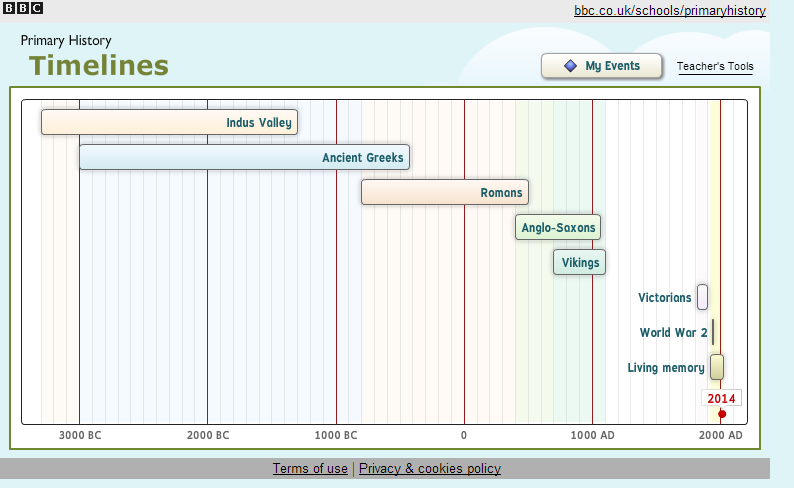This screenshot has height=488, width=794.
Task: Select the Anglo-Saxons timeline bar
Action: tap(558, 227)
